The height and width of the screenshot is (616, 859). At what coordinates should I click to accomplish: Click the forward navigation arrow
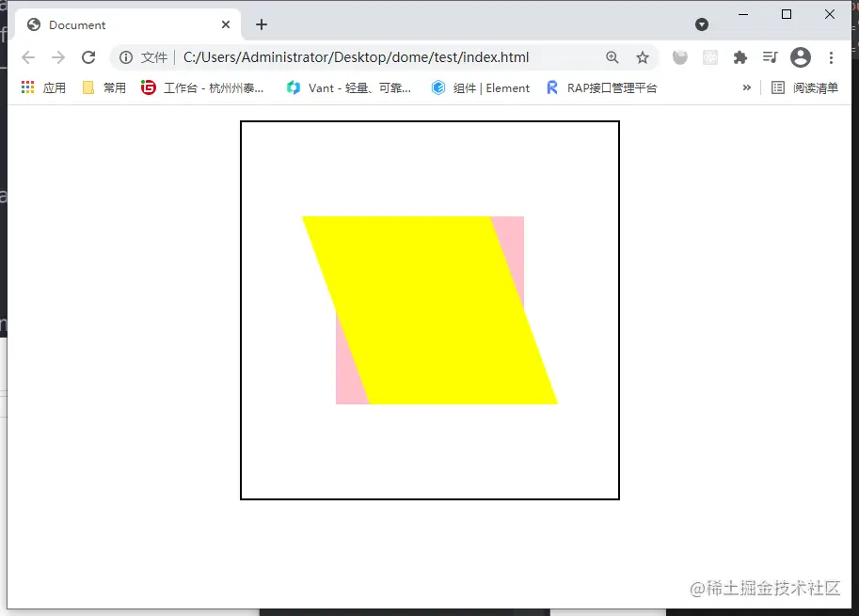(58, 57)
